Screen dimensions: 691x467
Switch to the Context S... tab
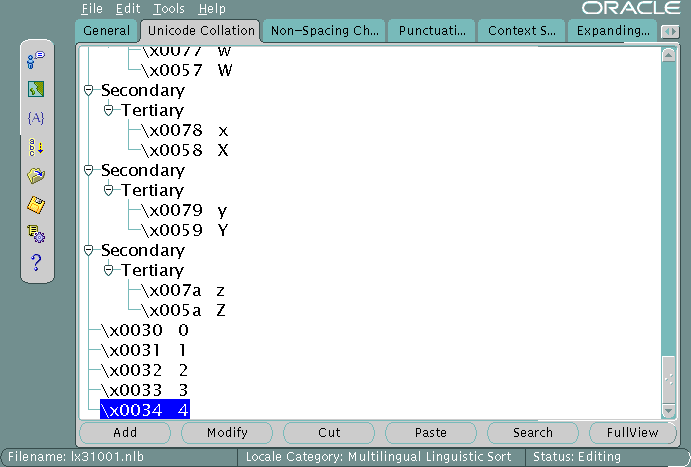(x=521, y=31)
